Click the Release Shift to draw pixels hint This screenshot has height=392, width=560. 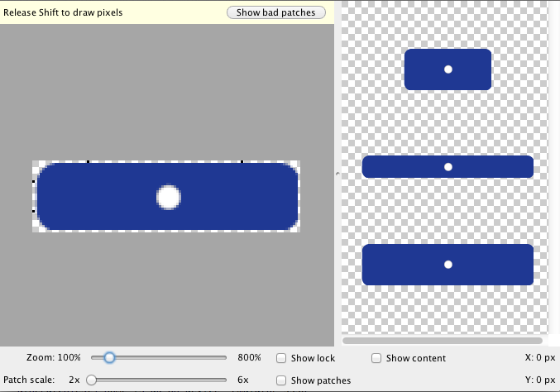[63, 12]
